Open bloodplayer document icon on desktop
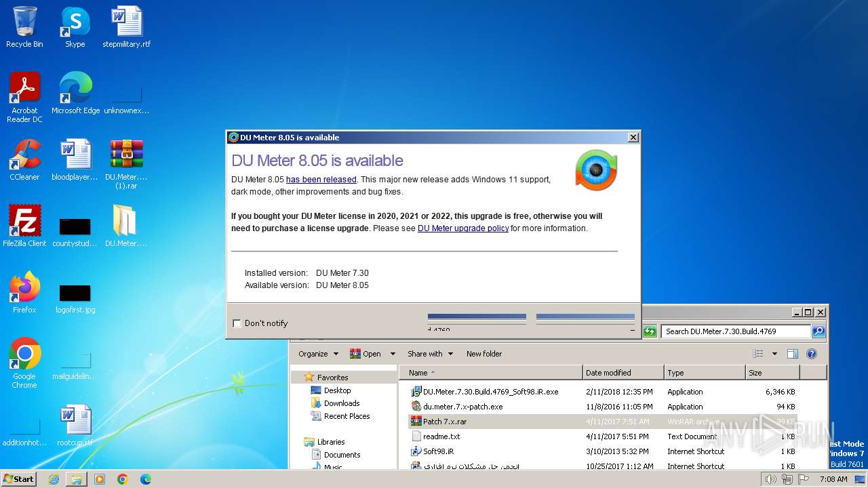868x488 pixels. pos(75,160)
